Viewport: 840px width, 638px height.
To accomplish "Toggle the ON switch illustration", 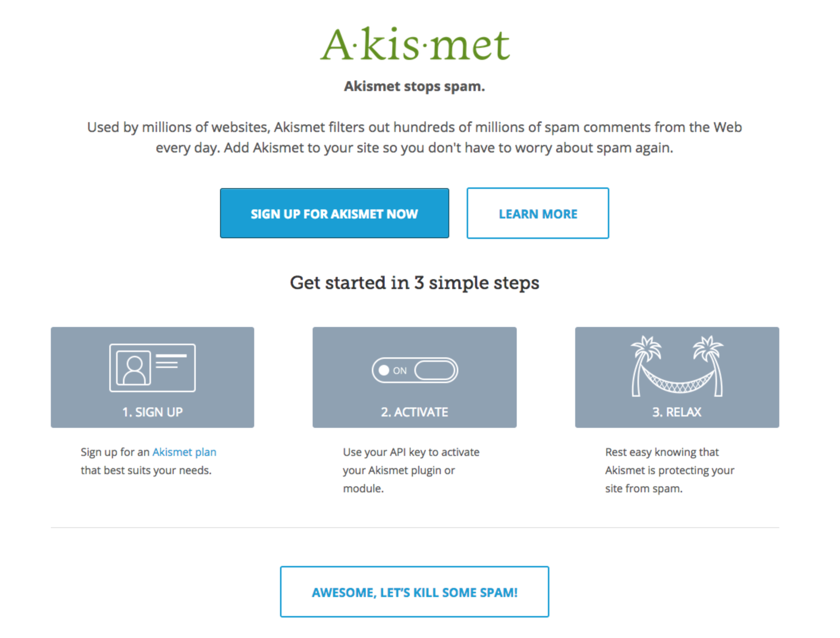I will coord(415,370).
